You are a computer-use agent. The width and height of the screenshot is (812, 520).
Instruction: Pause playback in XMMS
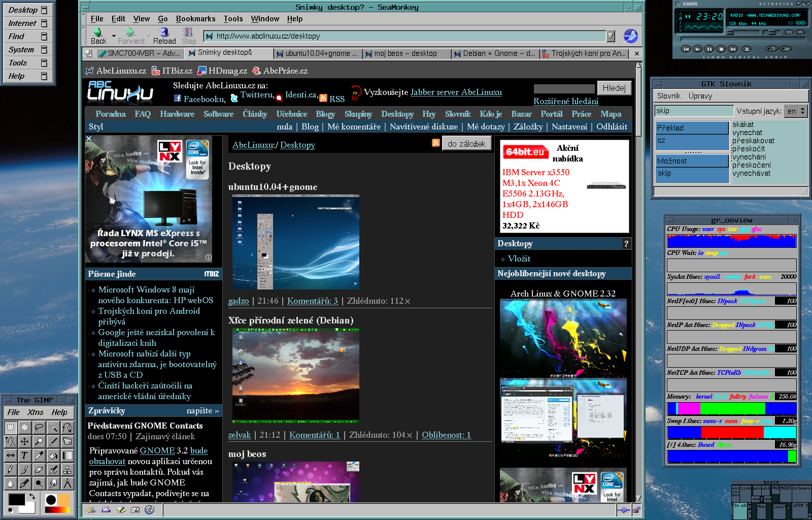(x=709, y=49)
